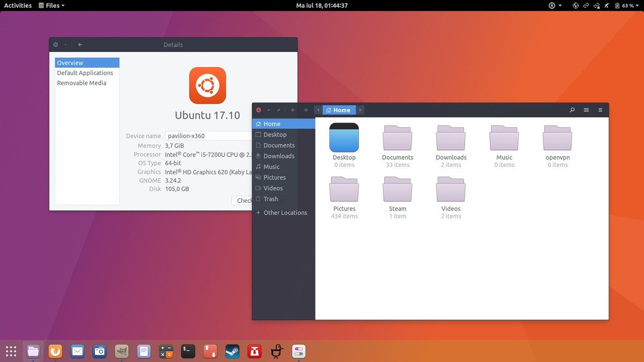The height and width of the screenshot is (362, 644).
Task: Switch view mode with list-view icon in Files
Action: pyautogui.click(x=586, y=110)
